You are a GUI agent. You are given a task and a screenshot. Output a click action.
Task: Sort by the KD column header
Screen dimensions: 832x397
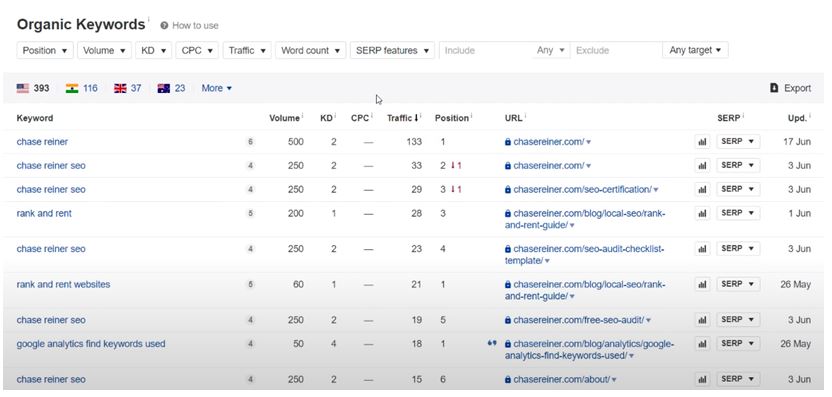click(327, 118)
